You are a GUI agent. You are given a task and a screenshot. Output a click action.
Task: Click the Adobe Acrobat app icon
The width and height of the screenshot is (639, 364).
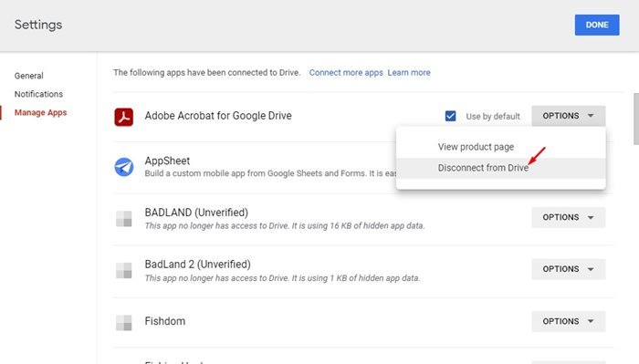123,117
